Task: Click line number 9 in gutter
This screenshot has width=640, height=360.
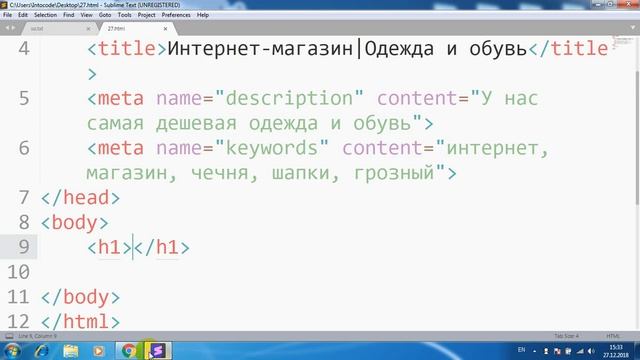Action: [x=24, y=247]
